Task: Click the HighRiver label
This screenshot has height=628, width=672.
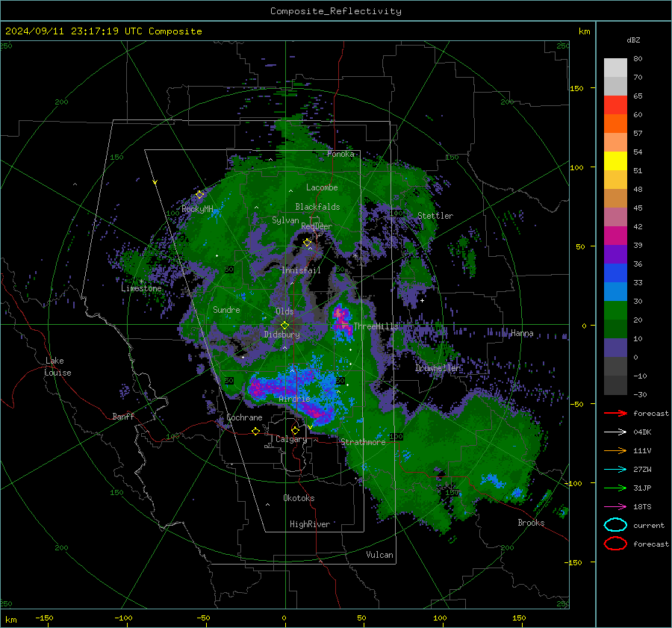Action: coord(310,524)
